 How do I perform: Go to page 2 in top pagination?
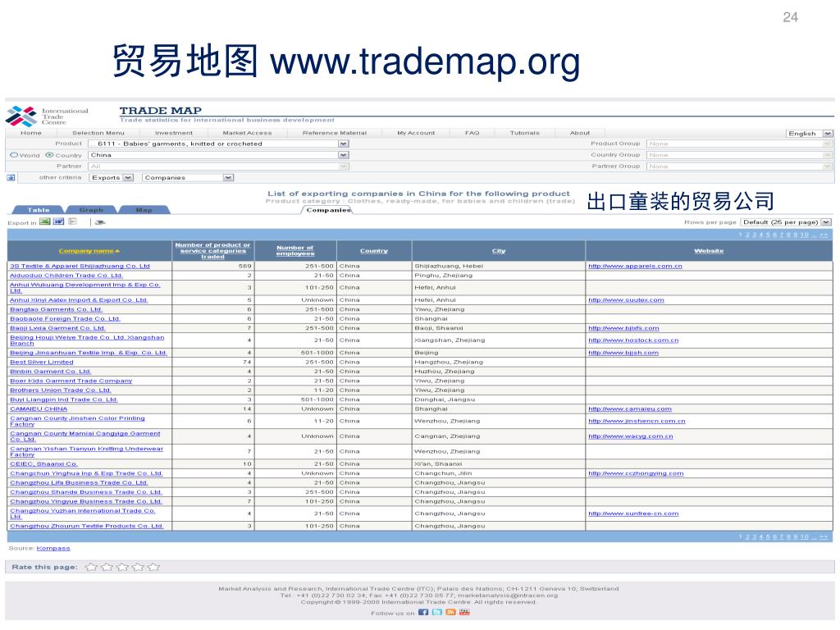(x=747, y=235)
